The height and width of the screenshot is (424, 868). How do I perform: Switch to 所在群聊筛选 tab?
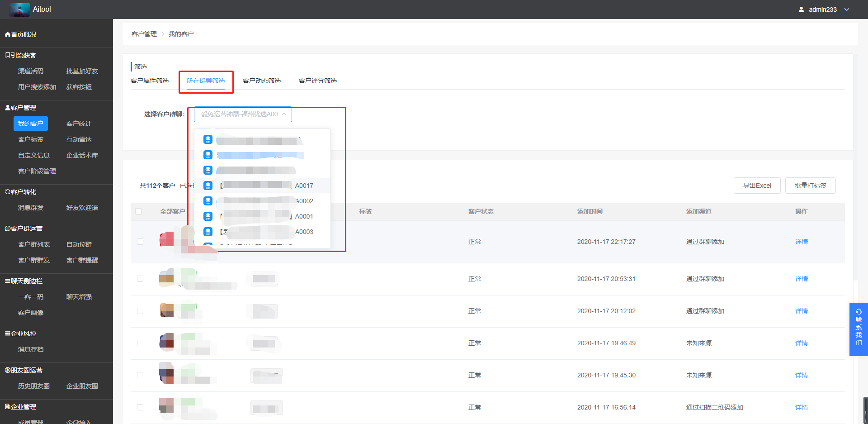tap(206, 81)
